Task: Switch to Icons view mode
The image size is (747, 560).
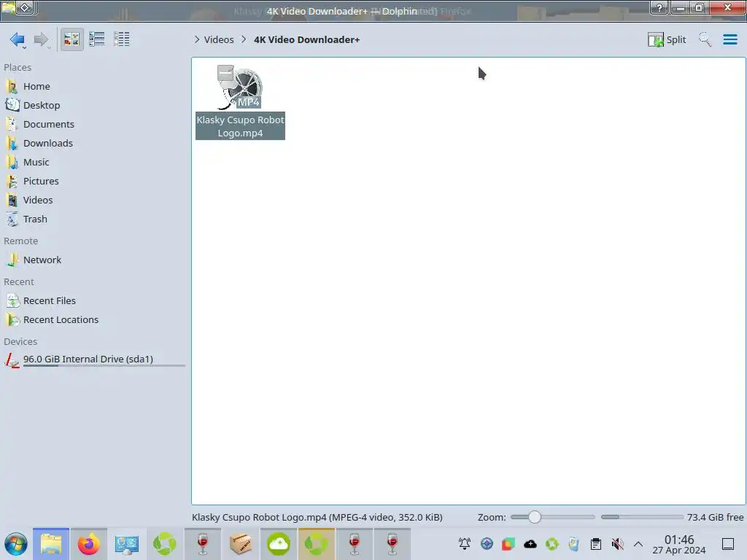Action: [72, 39]
